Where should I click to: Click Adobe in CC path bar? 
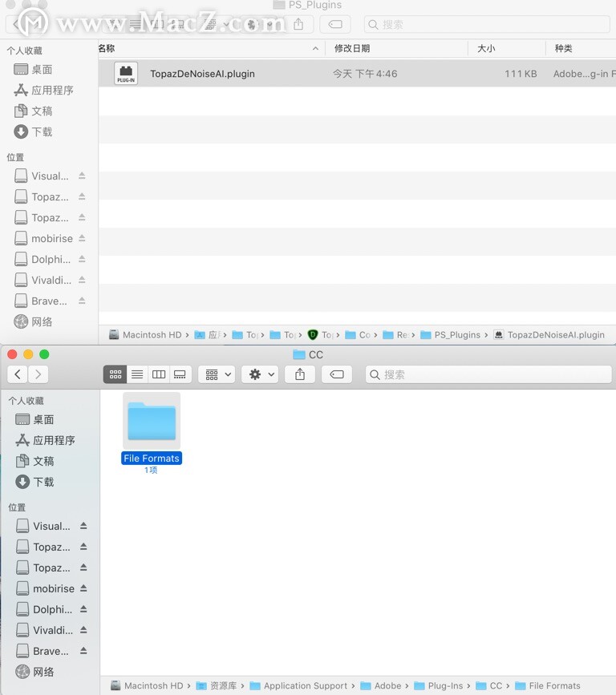[381, 685]
